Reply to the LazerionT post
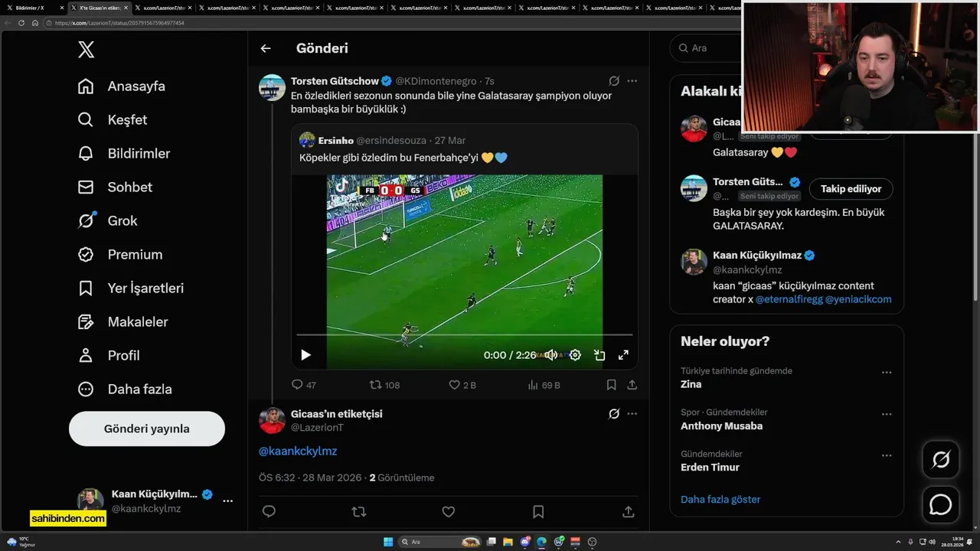The height and width of the screenshot is (551, 980). [269, 511]
